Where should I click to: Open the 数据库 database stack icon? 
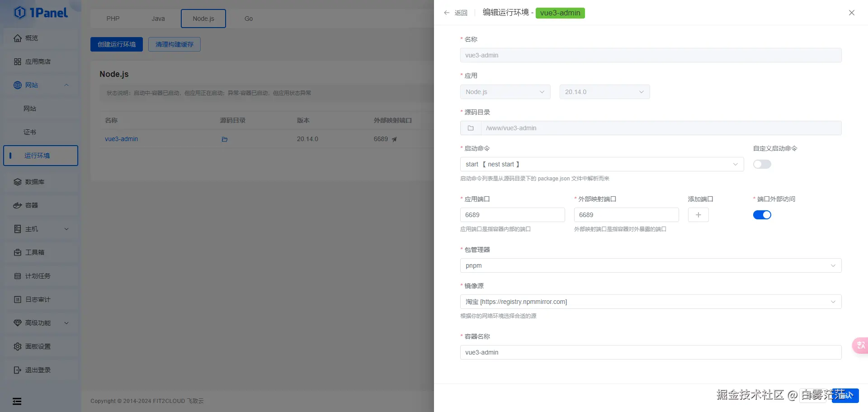click(x=18, y=182)
